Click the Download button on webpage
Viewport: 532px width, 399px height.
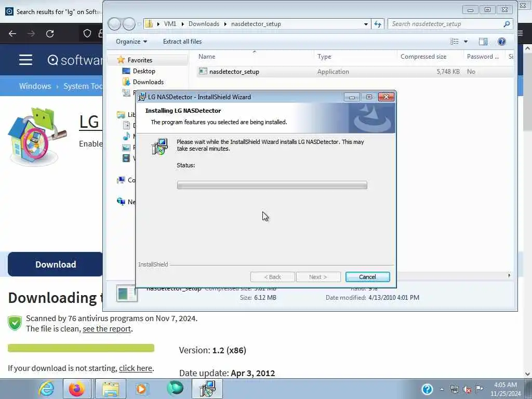point(55,264)
